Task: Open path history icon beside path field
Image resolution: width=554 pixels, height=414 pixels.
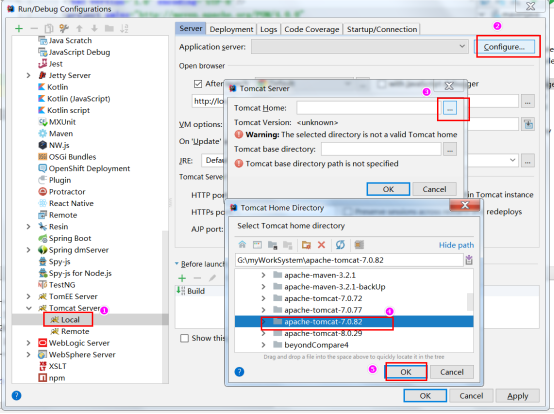Action: pos(469,260)
